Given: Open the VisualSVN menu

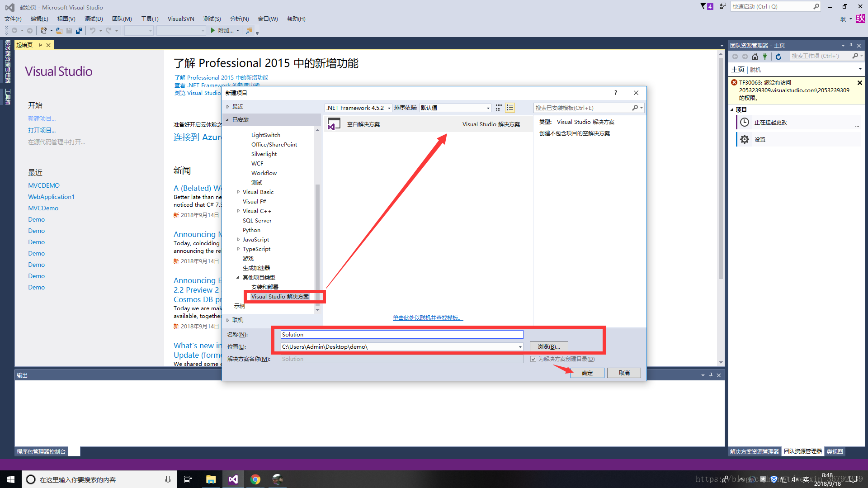Looking at the screenshot, I should [181, 19].
